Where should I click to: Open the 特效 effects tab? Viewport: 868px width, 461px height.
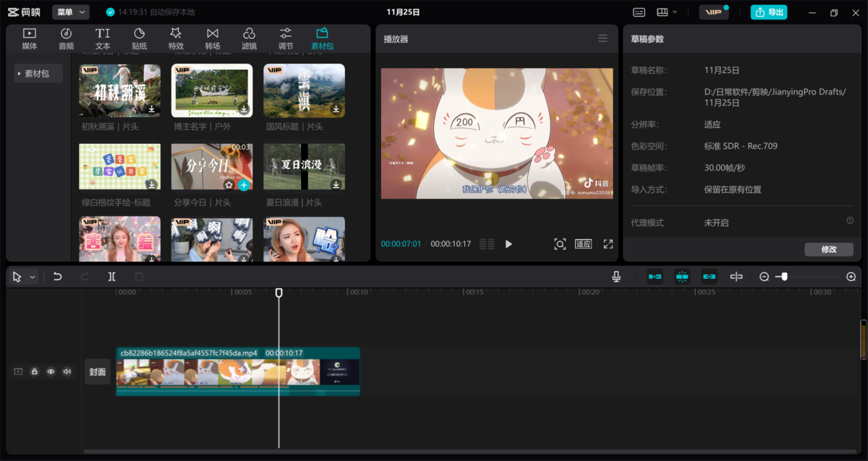176,38
